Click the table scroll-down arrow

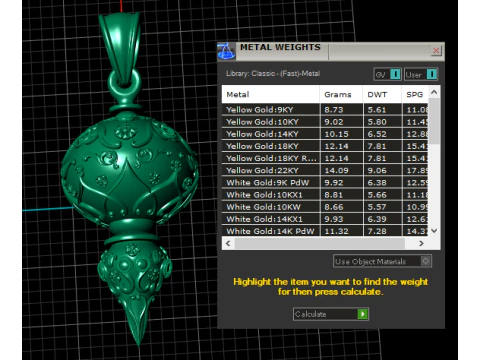[x=434, y=231]
